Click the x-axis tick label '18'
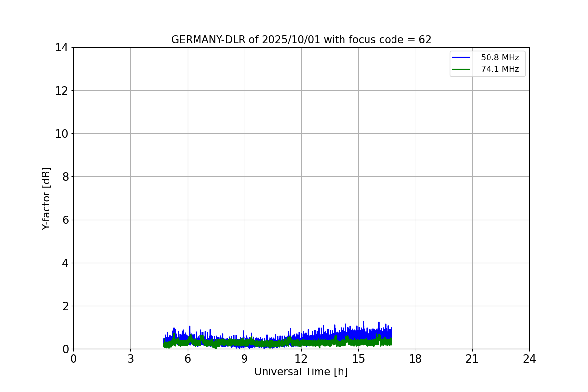Viewport: 588px width, 392px height. point(416,359)
